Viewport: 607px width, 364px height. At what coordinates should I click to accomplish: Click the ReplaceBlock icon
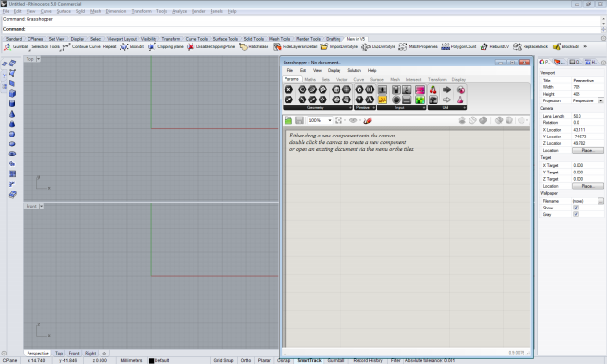tap(517, 46)
